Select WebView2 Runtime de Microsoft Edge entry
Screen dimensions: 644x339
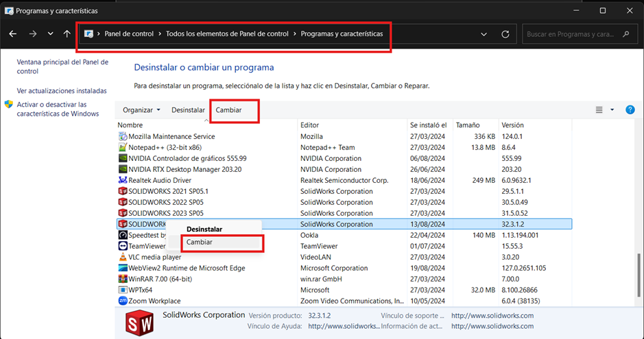coord(187,268)
